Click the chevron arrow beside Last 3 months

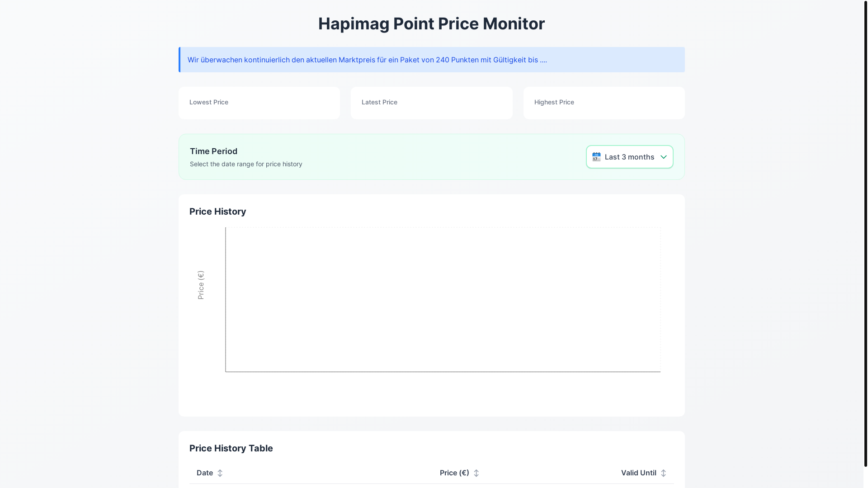point(663,157)
